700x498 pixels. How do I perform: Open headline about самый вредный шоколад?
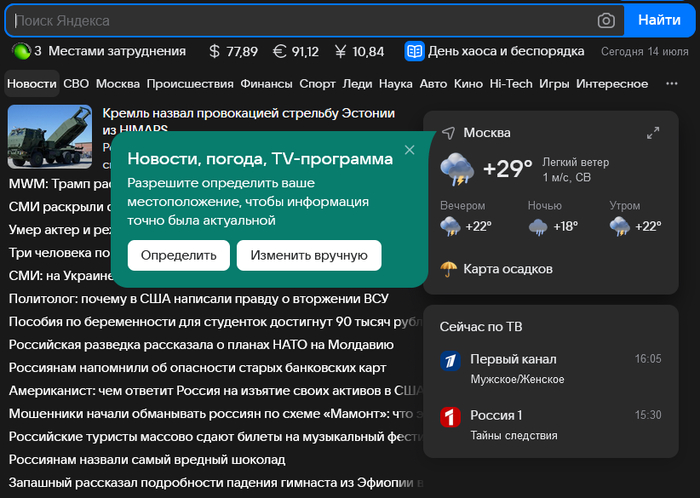(147, 460)
